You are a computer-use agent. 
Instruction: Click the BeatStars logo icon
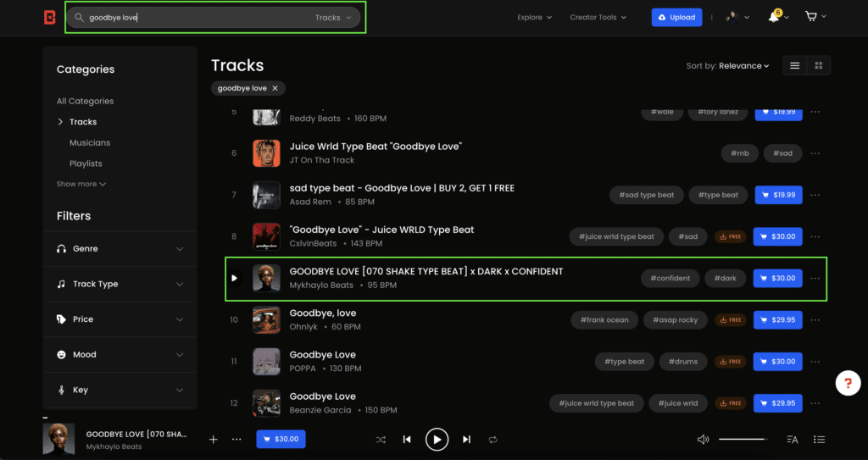(x=50, y=17)
